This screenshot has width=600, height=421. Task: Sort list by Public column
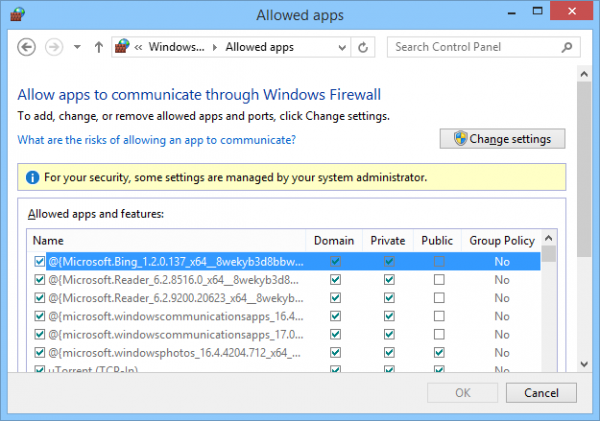click(x=437, y=240)
